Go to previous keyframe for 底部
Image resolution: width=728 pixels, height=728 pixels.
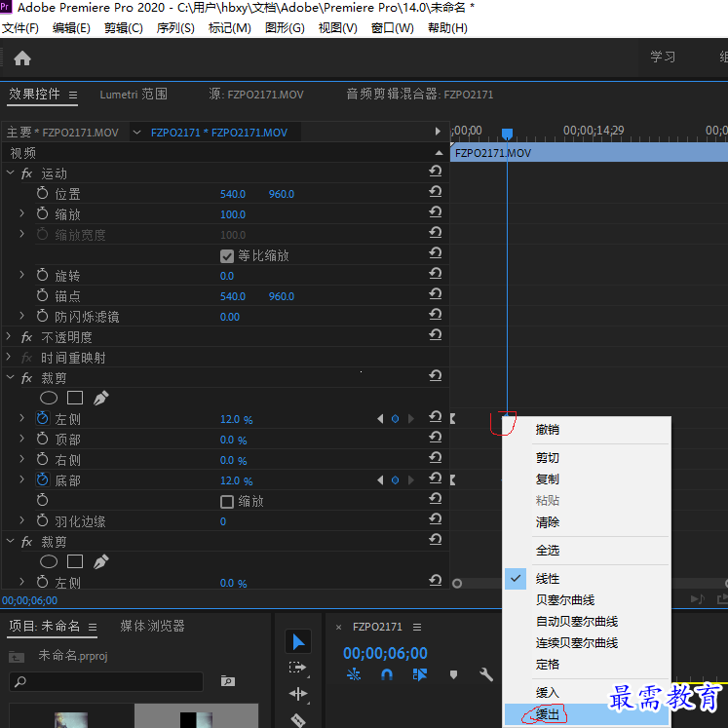(380, 480)
